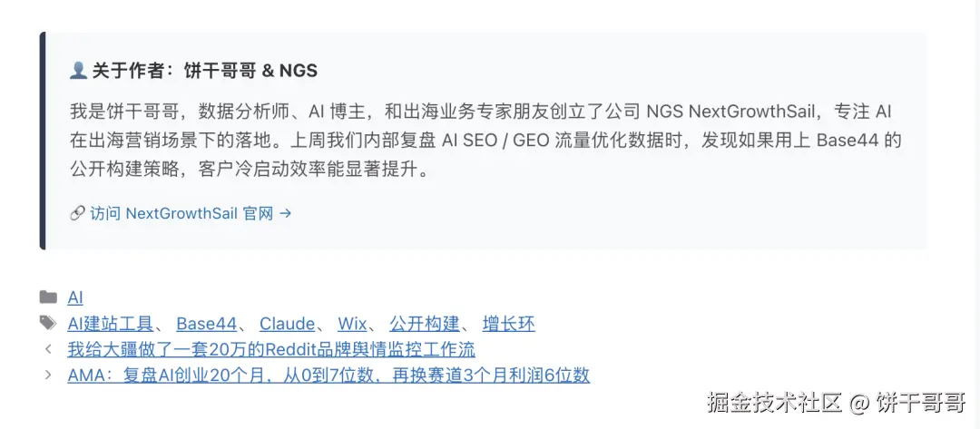
Task: Click the chain link icon before 访问
Action: click(77, 214)
